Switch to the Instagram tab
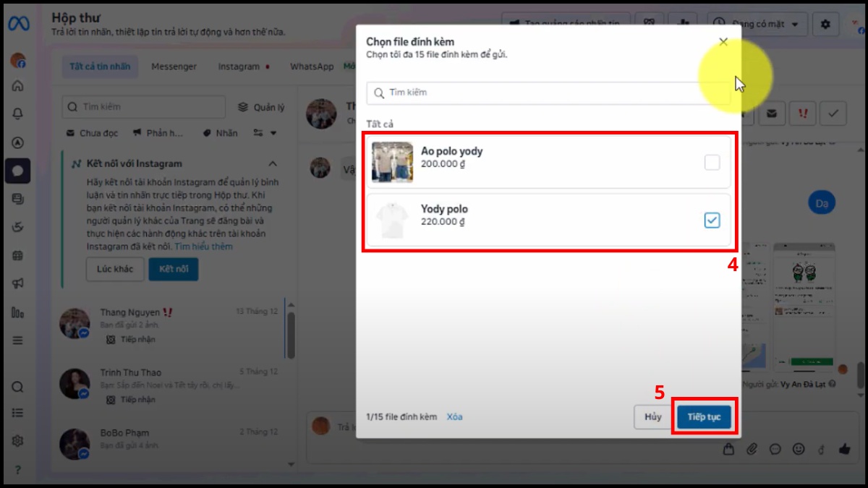 [242, 67]
